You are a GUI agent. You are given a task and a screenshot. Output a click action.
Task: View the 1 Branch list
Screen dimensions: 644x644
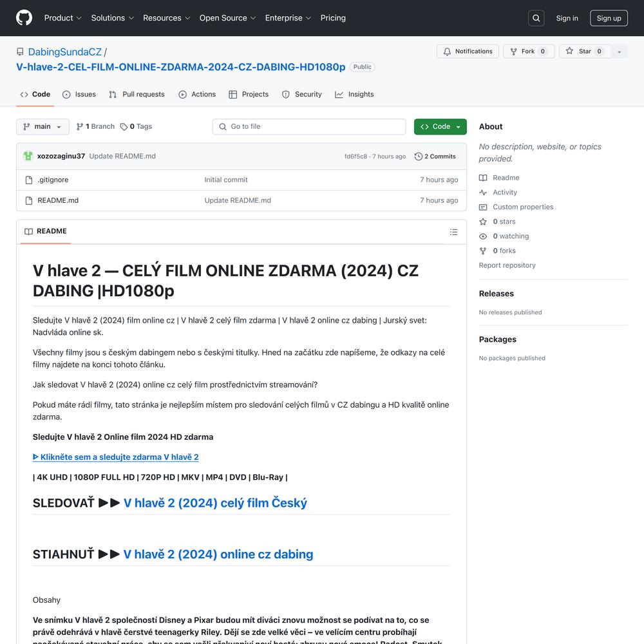click(x=96, y=126)
